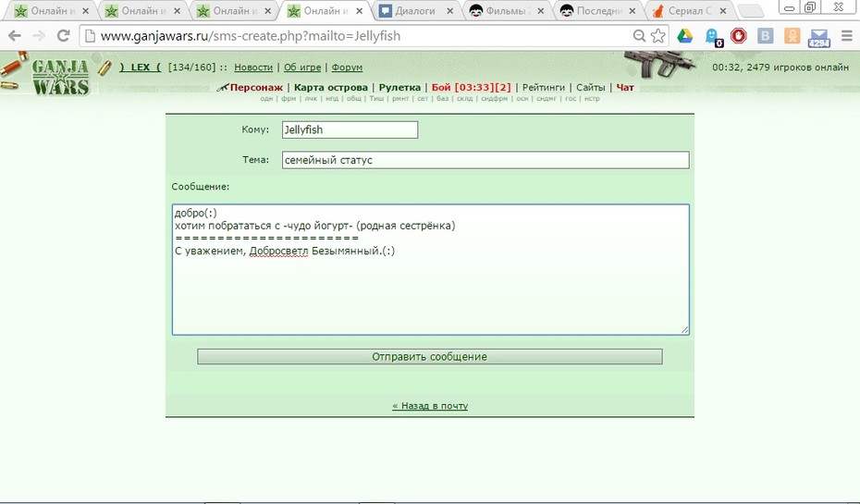Click inside the Сообщение message textarea
Screen dimensions: 860x504
pyautogui.click(x=431, y=269)
